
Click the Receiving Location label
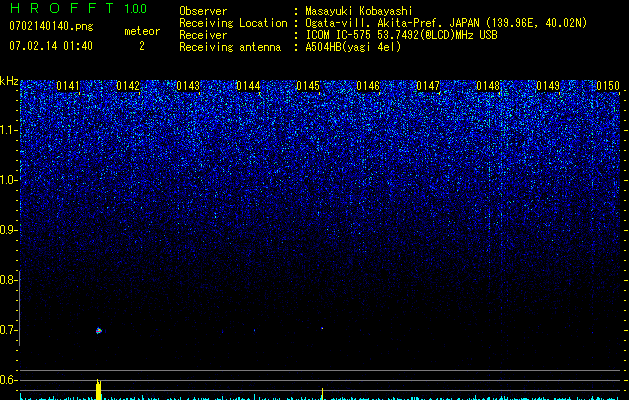pos(233,23)
